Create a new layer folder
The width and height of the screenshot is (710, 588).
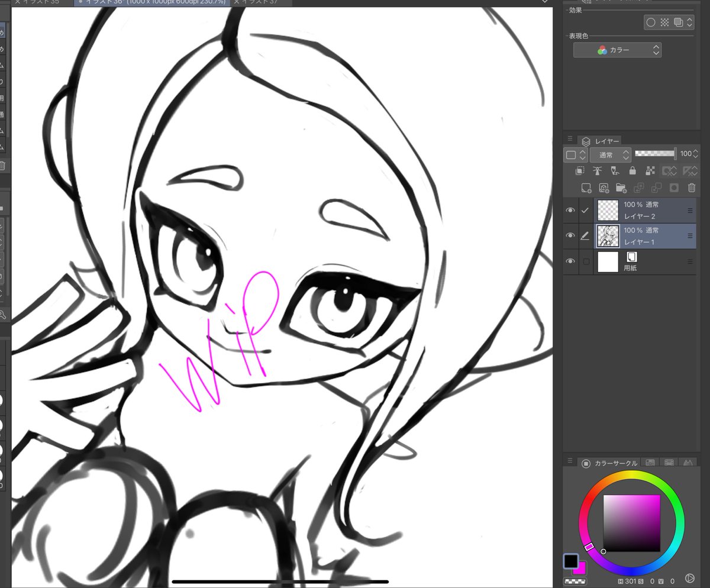tap(621, 188)
